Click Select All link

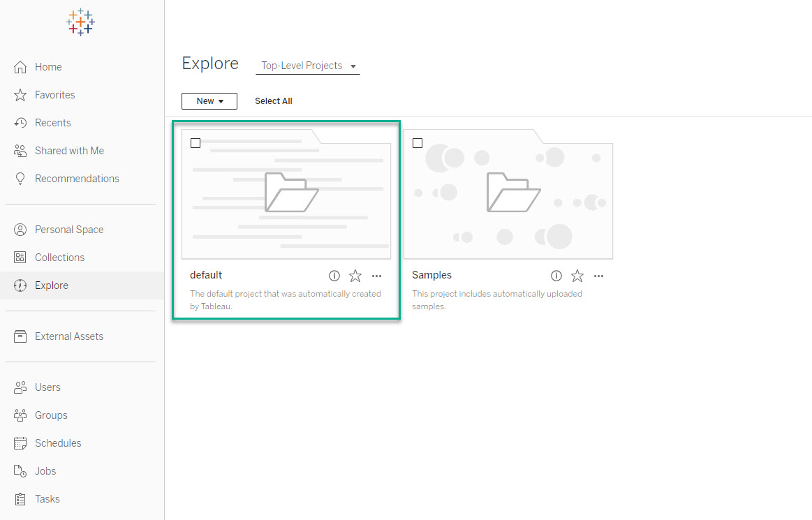(x=274, y=101)
